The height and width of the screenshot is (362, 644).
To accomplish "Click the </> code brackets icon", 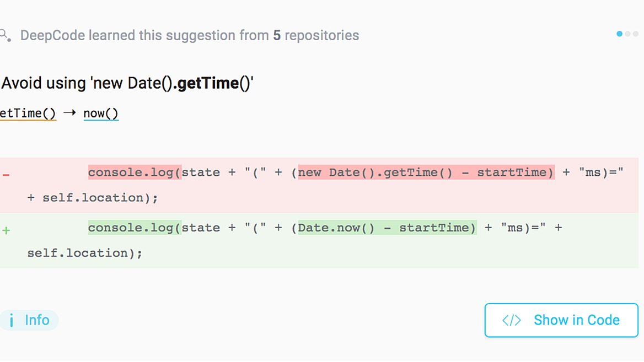I will [511, 320].
